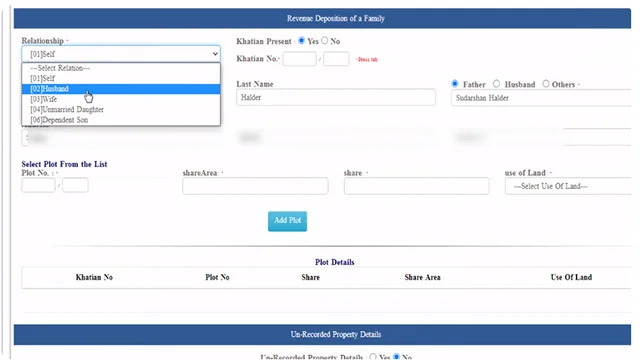Choose '---Select Relation---' from the list
The width and height of the screenshot is (640, 360).
(x=121, y=68)
